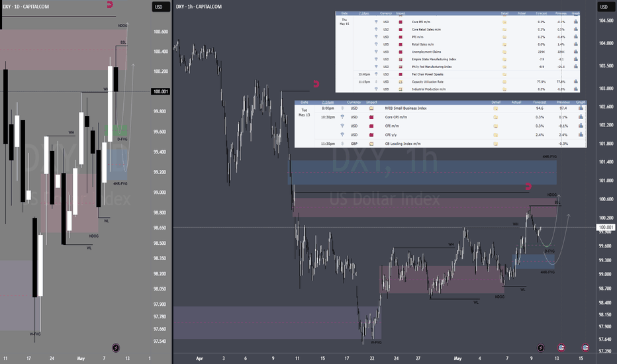Click the DXY 1h CAPITALCOM chart title
Viewport: 617px width, 364px height.
click(199, 7)
